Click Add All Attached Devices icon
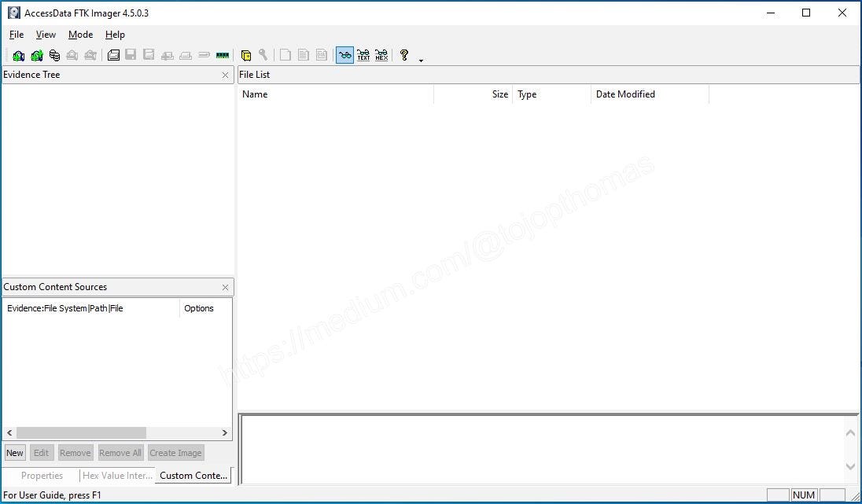Viewport: 862px width, 504px height. click(x=37, y=55)
